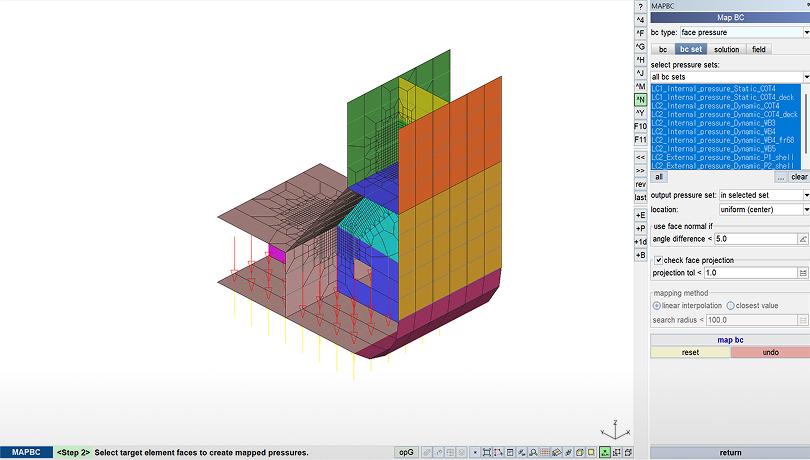
Task: Switch to the field tab
Action: (759, 49)
